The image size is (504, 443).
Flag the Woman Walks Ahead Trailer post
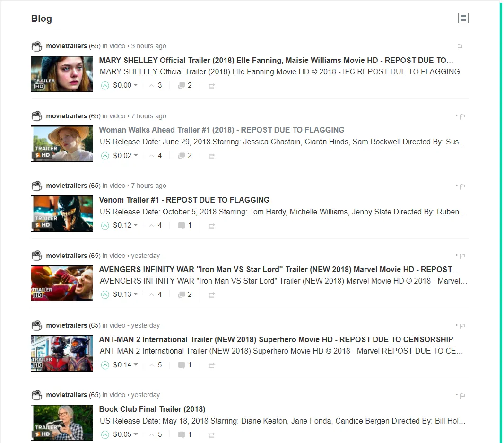[x=462, y=116]
